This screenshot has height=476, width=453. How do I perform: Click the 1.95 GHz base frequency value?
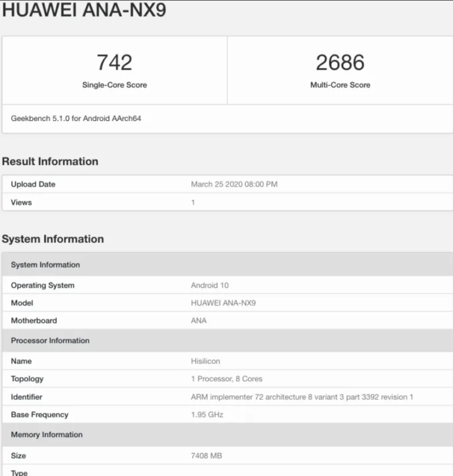point(208,415)
